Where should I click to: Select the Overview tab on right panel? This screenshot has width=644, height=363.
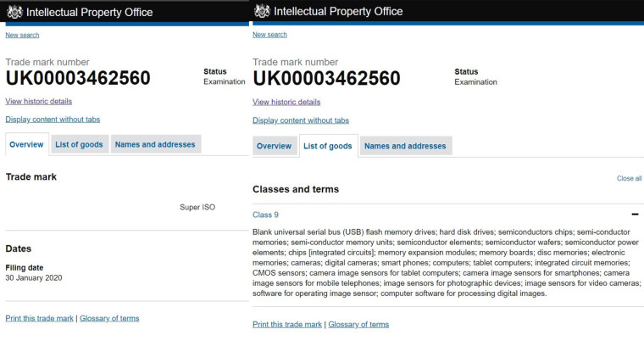point(274,146)
